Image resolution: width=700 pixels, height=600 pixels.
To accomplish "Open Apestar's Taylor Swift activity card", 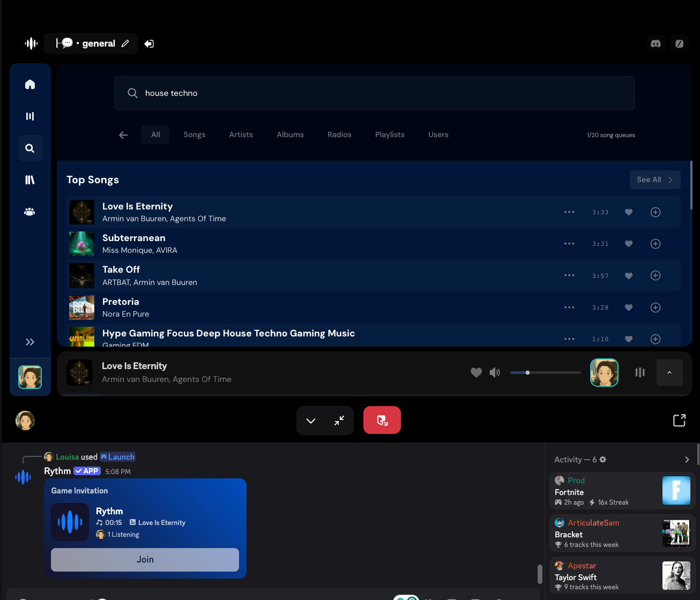I will (x=622, y=576).
